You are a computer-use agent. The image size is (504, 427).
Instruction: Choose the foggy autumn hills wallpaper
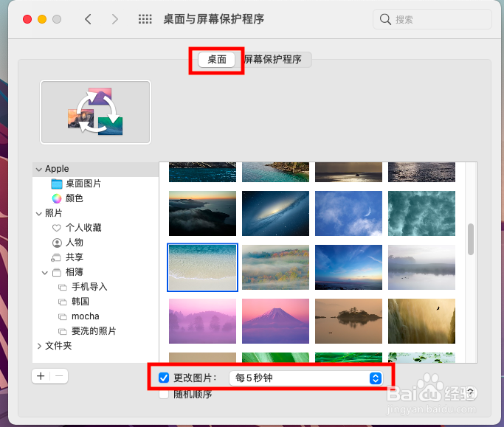point(275,267)
